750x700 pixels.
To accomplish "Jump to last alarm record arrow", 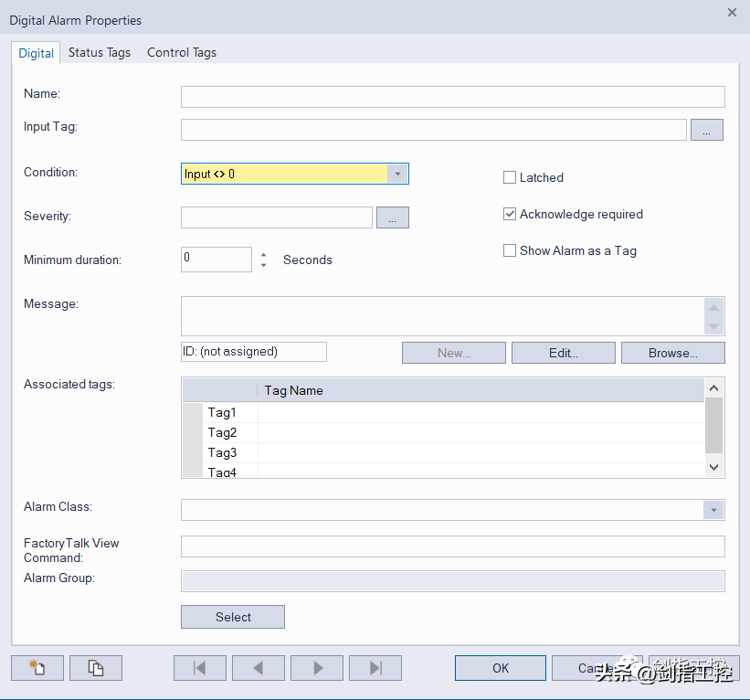I will [375, 668].
